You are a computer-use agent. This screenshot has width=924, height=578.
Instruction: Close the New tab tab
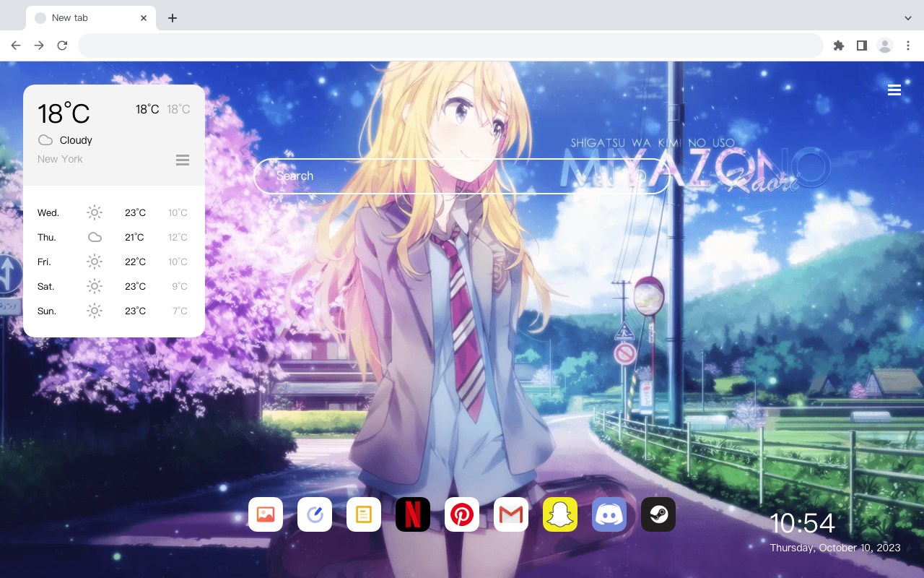pyautogui.click(x=144, y=18)
